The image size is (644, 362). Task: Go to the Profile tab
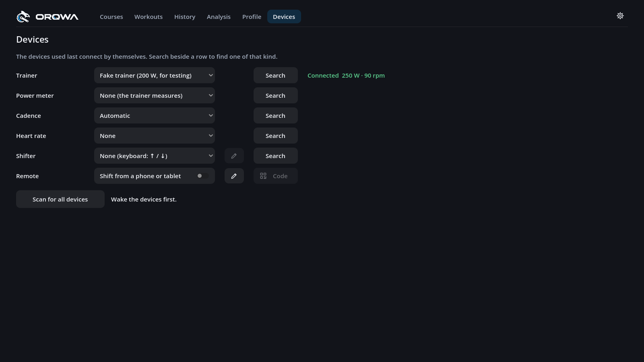(x=252, y=16)
